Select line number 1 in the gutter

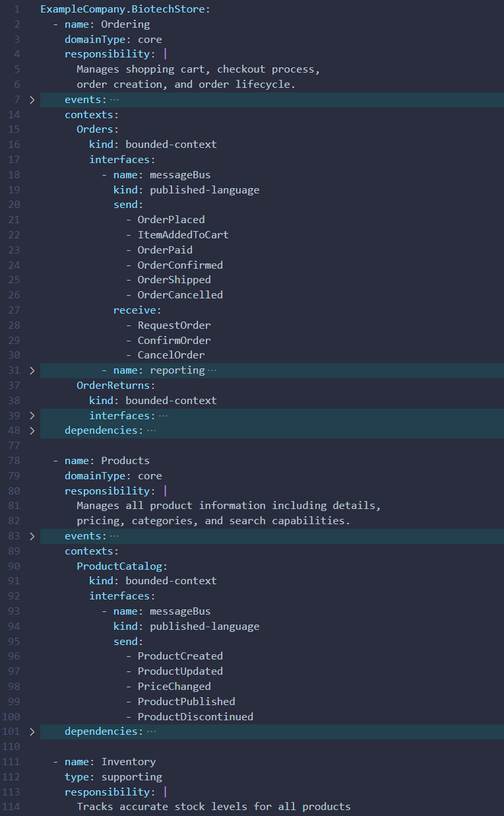(16, 9)
